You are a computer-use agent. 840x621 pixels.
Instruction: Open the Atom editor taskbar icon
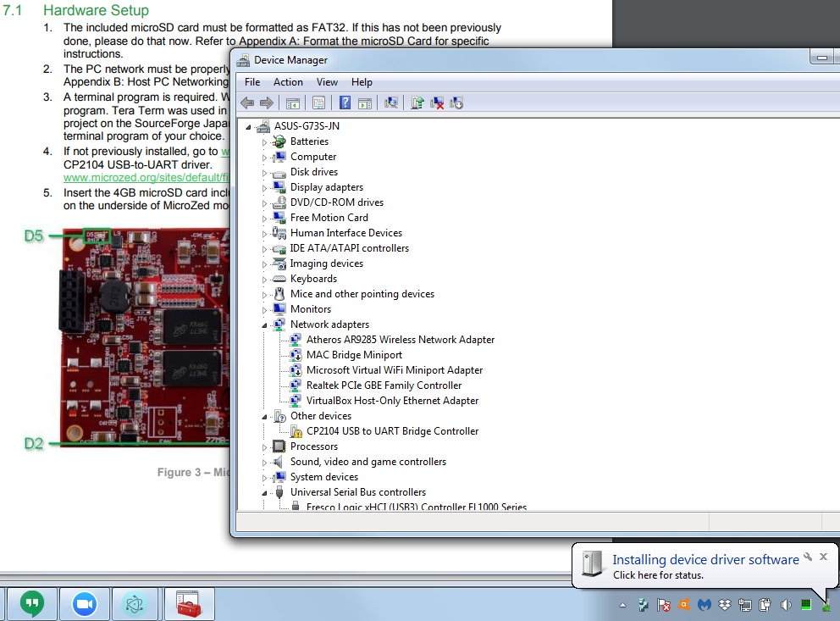134,604
